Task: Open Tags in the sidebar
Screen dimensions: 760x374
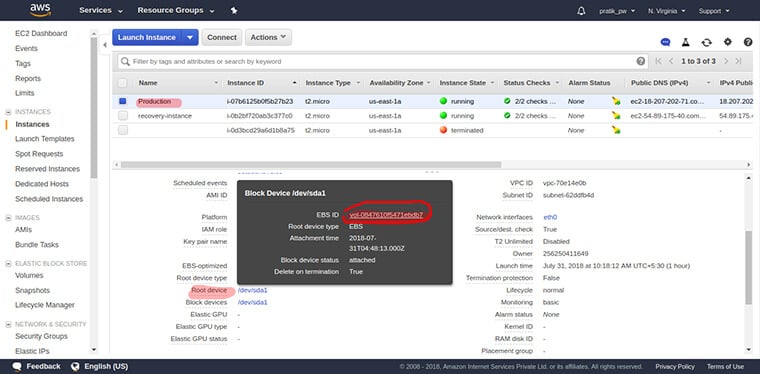Action: click(23, 63)
